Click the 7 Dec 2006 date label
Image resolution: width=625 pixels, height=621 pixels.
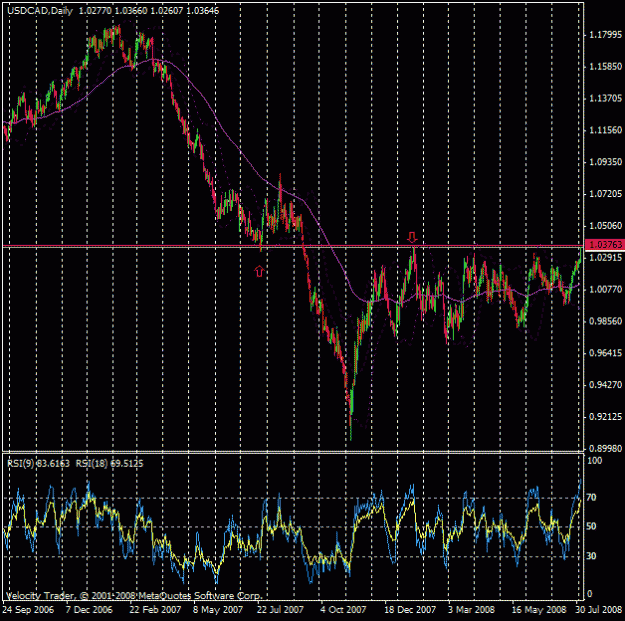pyautogui.click(x=90, y=610)
